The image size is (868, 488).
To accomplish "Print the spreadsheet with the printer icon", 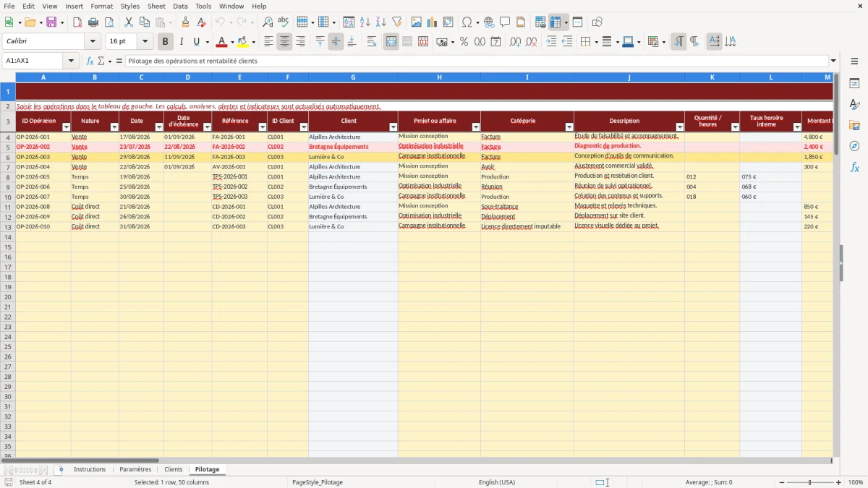I will [93, 22].
